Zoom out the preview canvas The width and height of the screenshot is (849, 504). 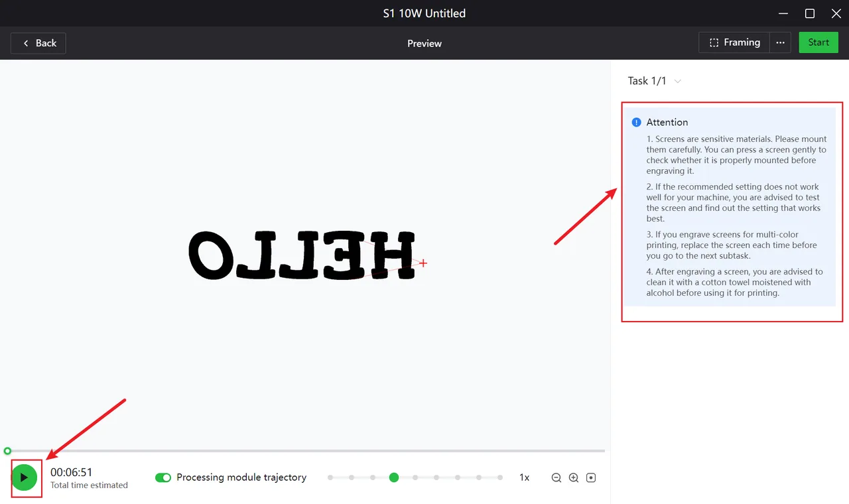[x=556, y=477]
